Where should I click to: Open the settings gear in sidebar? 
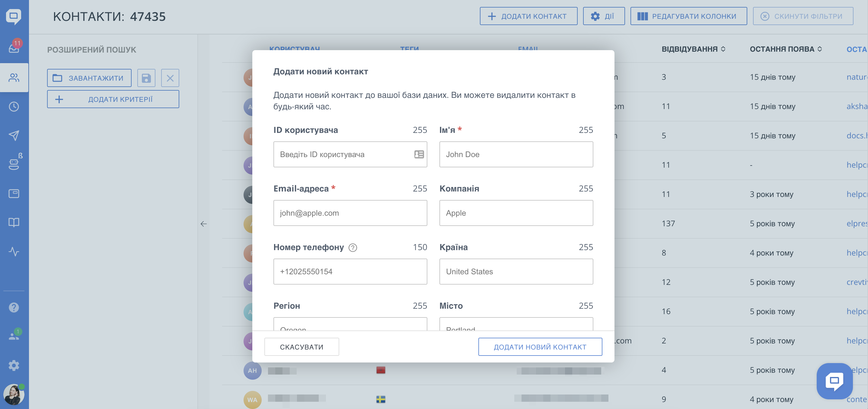tap(14, 366)
